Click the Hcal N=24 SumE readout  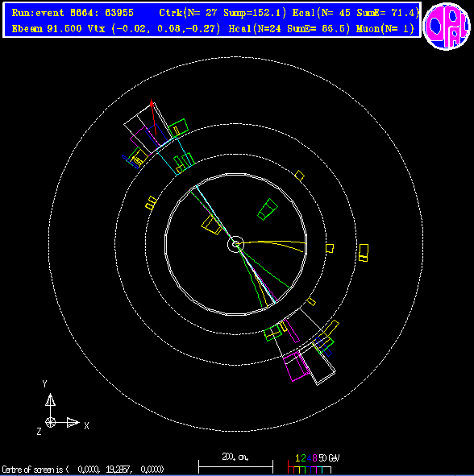tap(289, 28)
